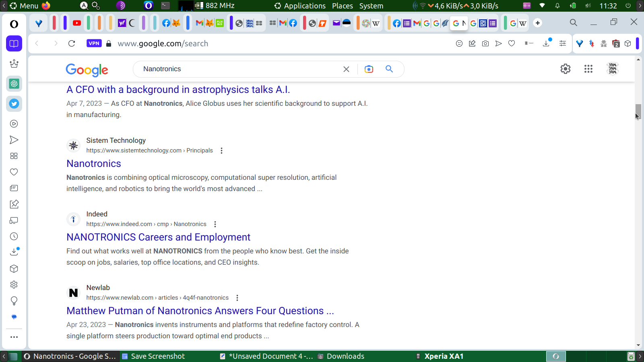Click the lightbulb tips icon in sidebar
Screen dimensions: 644x362
click(x=14, y=301)
